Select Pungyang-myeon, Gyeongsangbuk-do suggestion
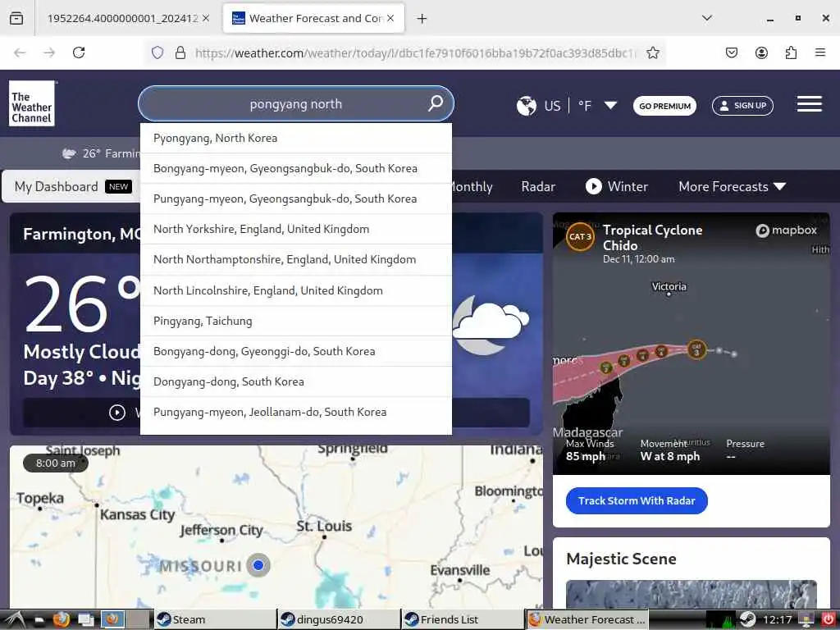Screen dimensions: 840x630 tap(296, 199)
